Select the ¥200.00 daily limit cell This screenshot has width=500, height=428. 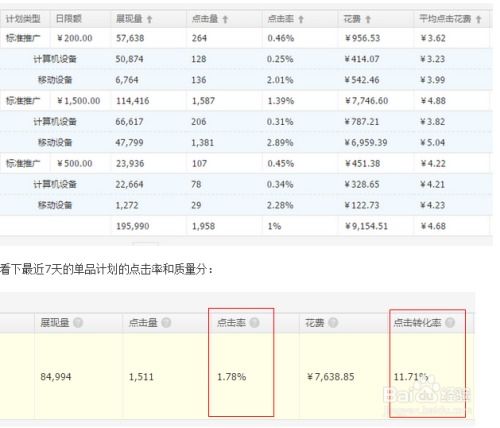(x=75, y=38)
